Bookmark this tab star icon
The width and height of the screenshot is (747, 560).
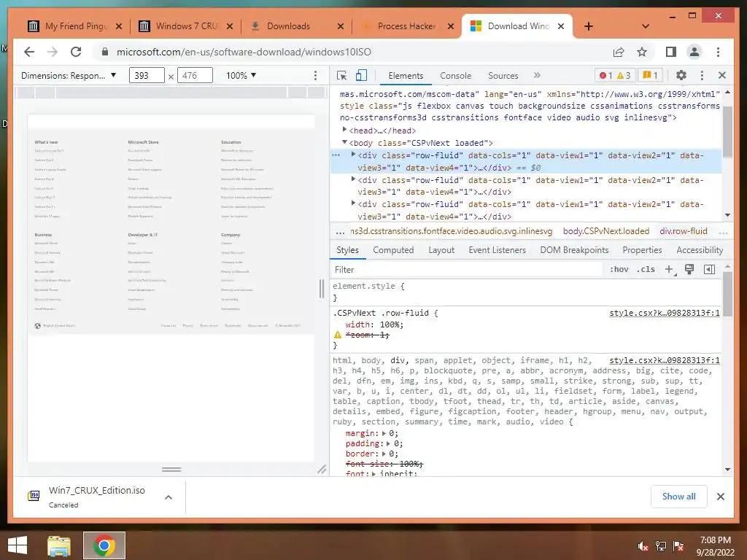pyautogui.click(x=642, y=52)
